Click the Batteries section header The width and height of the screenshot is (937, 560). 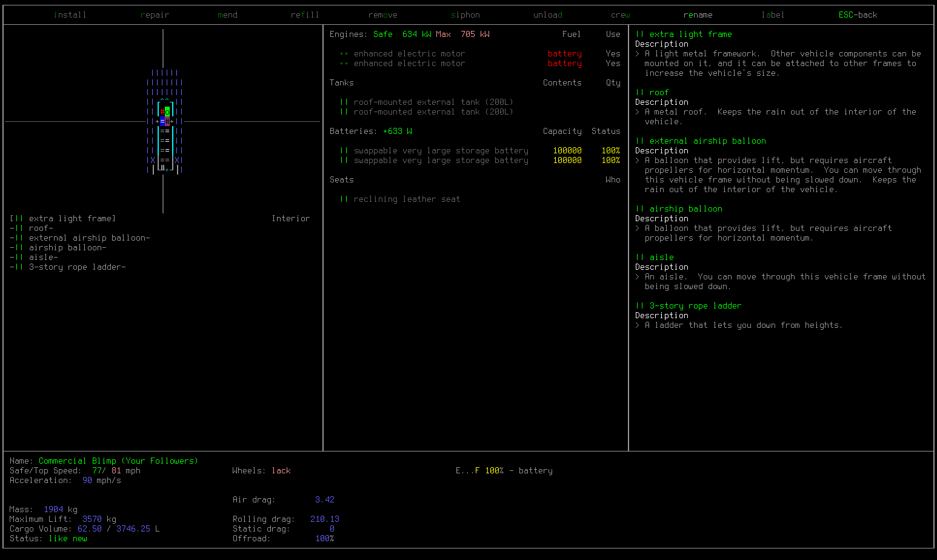pyautogui.click(x=353, y=131)
